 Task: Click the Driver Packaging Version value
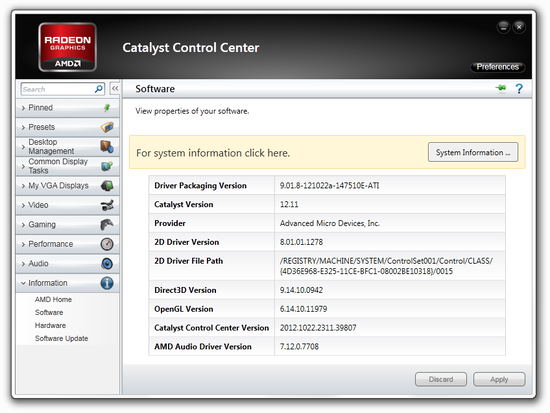tap(329, 185)
